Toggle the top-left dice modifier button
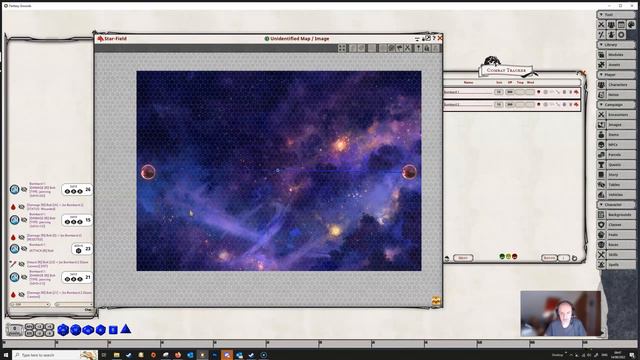The width and height of the screenshot is (640, 360). 29,327
